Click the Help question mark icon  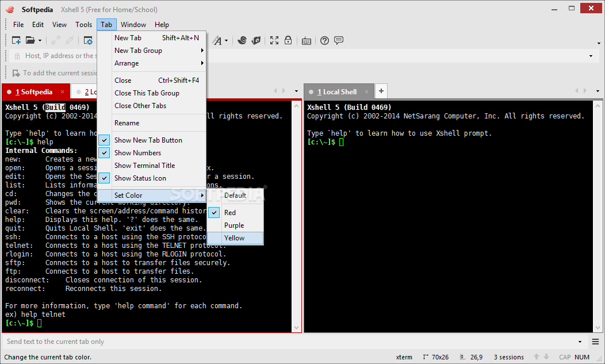coord(324,40)
